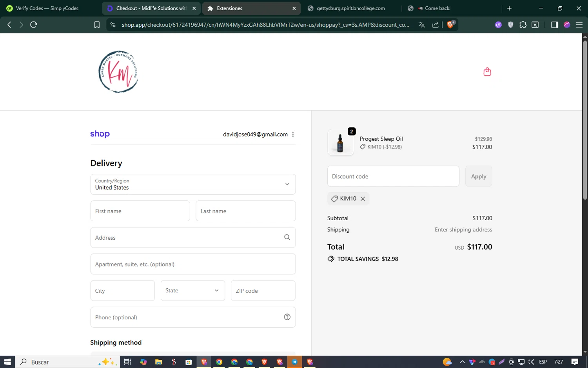Viewport: 588px width, 368px height.
Task: Click the tab search toolbar icon
Action: pos(535,25)
